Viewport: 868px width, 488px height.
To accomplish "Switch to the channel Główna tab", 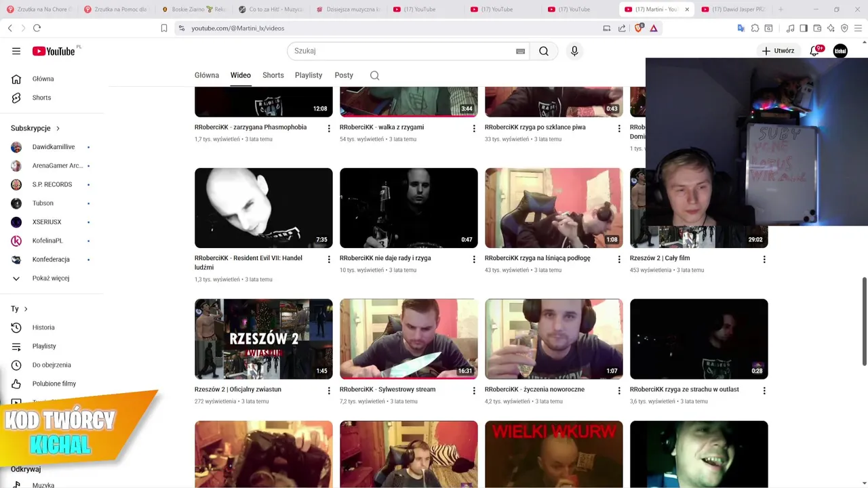I will click(x=207, y=75).
